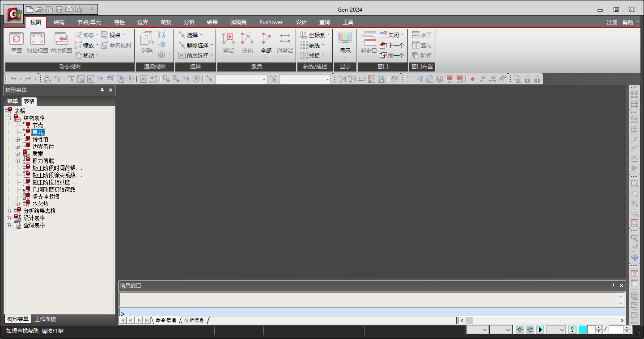Viewport: 644px width, 339px height.
Task: Open the 显示 display dropdown
Action: click(345, 57)
